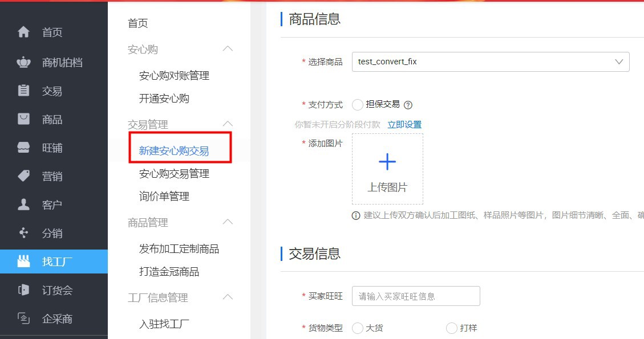Image resolution: width=644 pixels, height=339 pixels.
Task: Click the 买家旺旺 input field
Action: tap(416, 296)
